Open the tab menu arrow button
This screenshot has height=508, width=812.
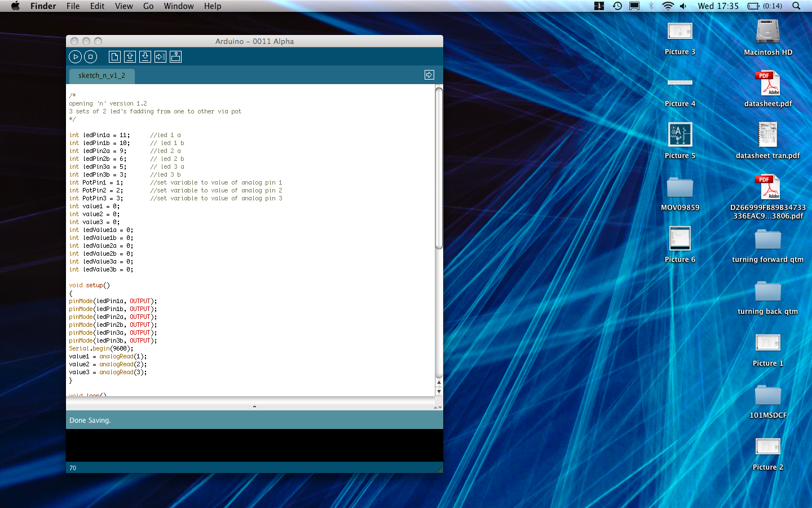click(x=429, y=75)
